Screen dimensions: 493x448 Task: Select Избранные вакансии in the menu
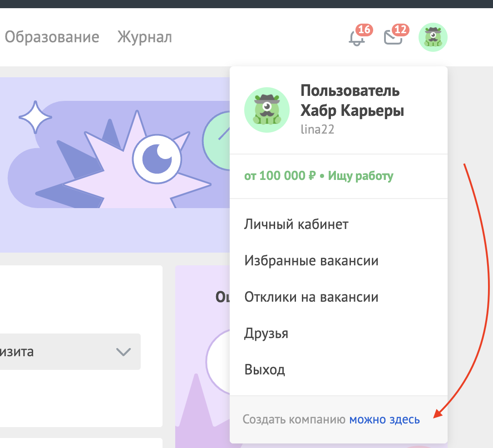(x=311, y=260)
